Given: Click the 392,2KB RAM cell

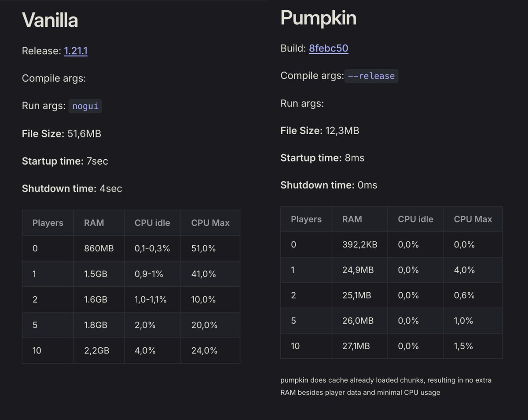Looking at the screenshot, I should click(x=359, y=245).
